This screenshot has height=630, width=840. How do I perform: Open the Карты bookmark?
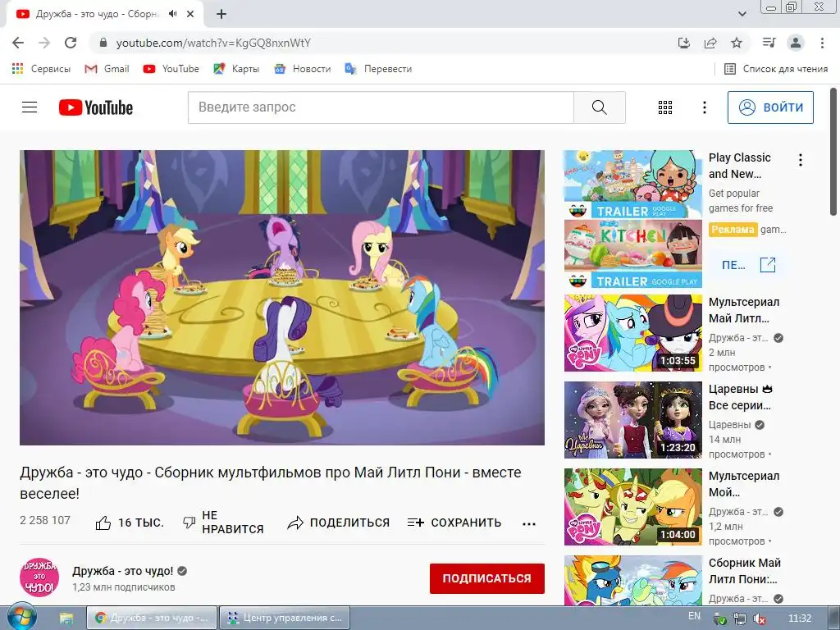pos(236,69)
